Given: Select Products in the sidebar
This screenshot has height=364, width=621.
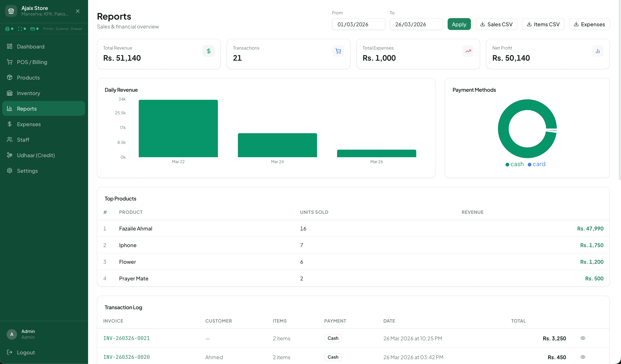Looking at the screenshot, I should [28, 77].
